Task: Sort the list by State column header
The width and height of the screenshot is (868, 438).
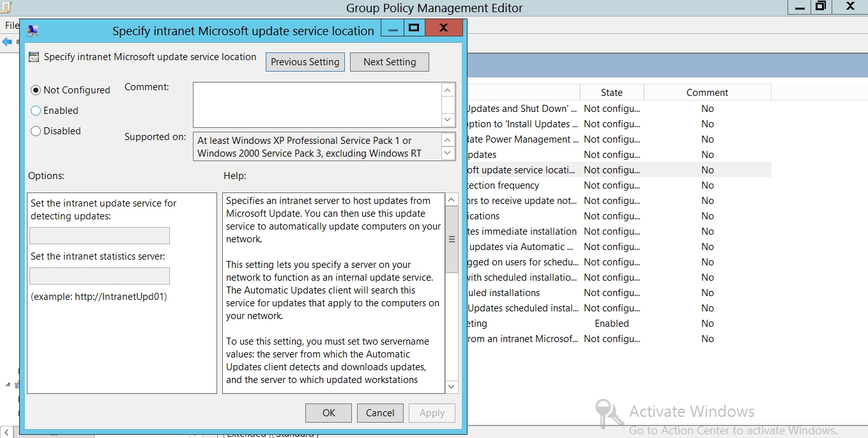Action: coord(611,93)
